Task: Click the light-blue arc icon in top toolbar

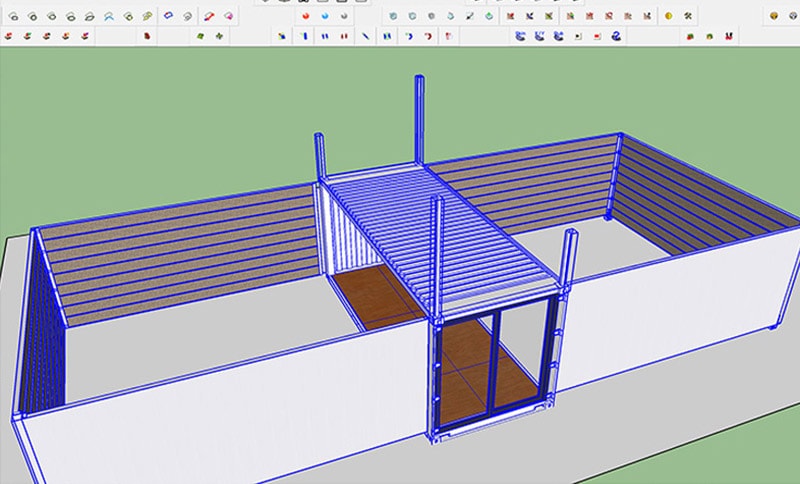Action: point(109,16)
